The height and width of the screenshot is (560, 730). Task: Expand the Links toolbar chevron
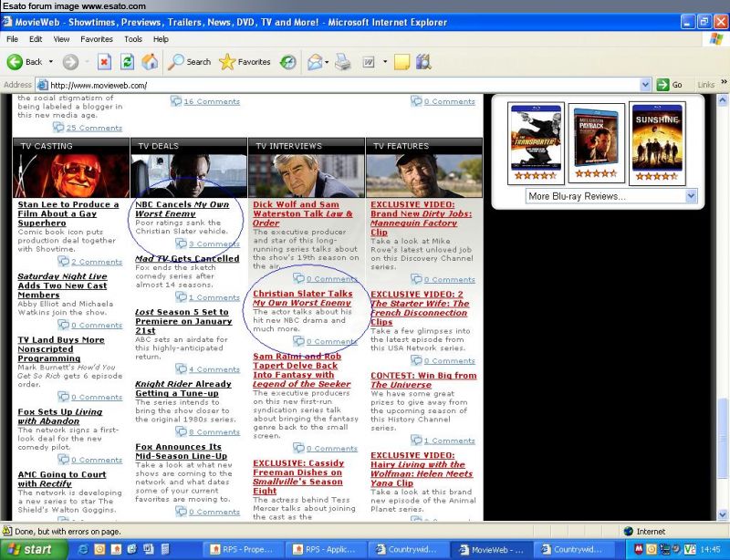tap(724, 82)
